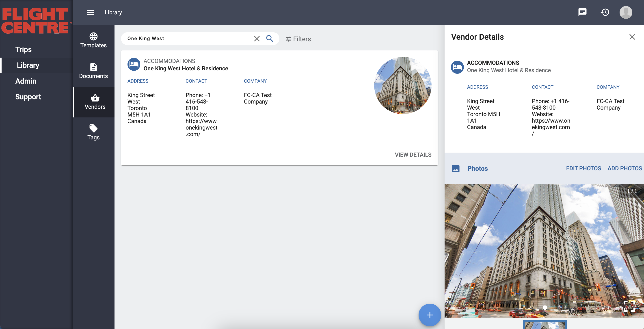This screenshot has width=644, height=329.
Task: Click the Library title in the top bar
Action: (x=113, y=12)
